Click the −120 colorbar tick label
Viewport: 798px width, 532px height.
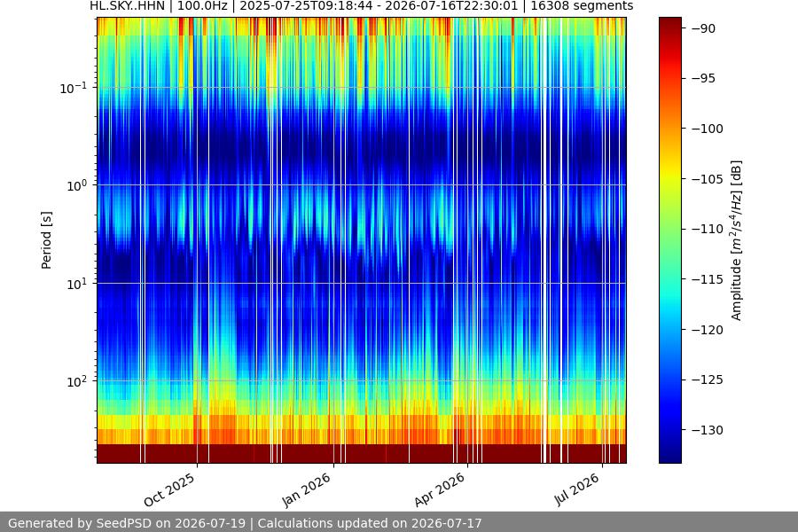point(707,330)
